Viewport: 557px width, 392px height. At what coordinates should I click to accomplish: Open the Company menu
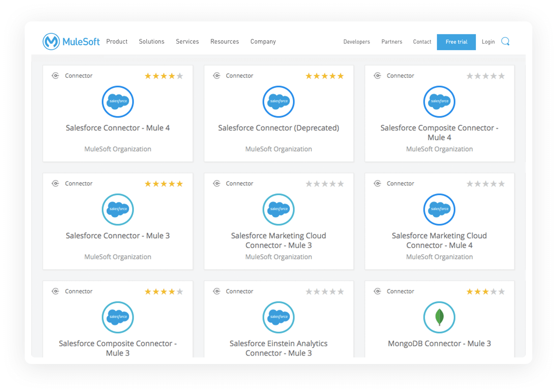[x=263, y=42]
